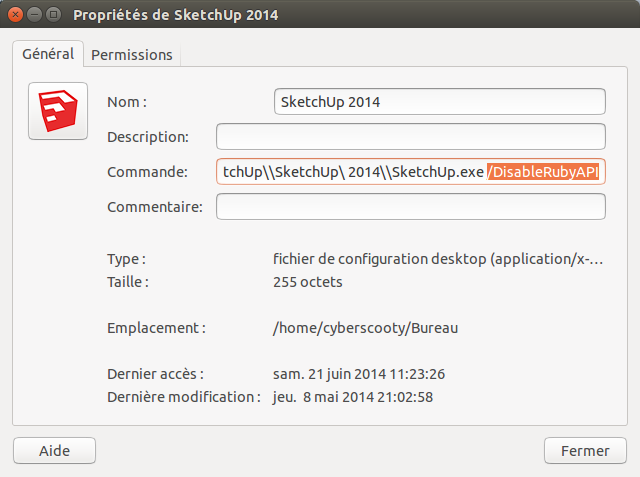
Task: Select the Général tab
Action: pos(48,54)
